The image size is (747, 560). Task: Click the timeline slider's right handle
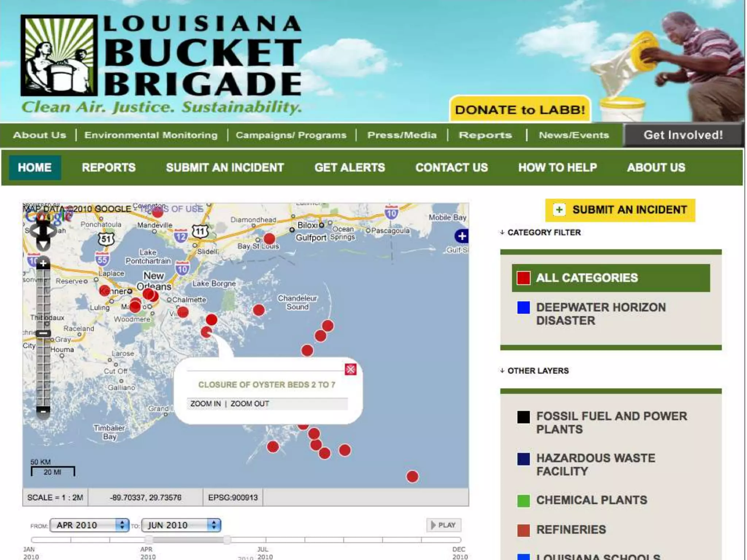(x=227, y=540)
